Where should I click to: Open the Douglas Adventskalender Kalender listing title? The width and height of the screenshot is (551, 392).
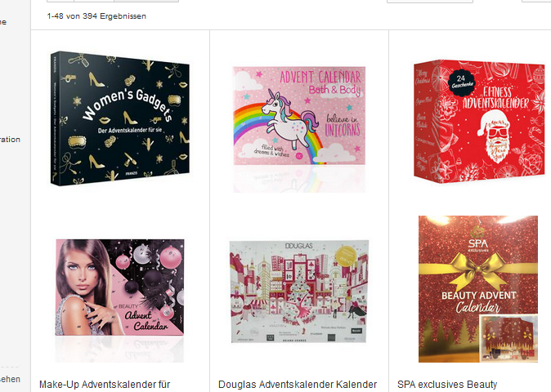298,385
